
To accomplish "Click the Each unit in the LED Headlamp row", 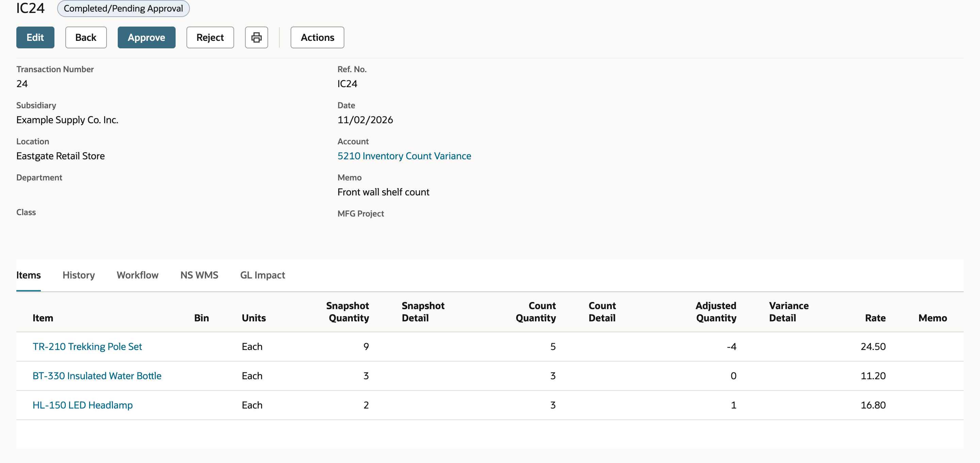I will [252, 405].
